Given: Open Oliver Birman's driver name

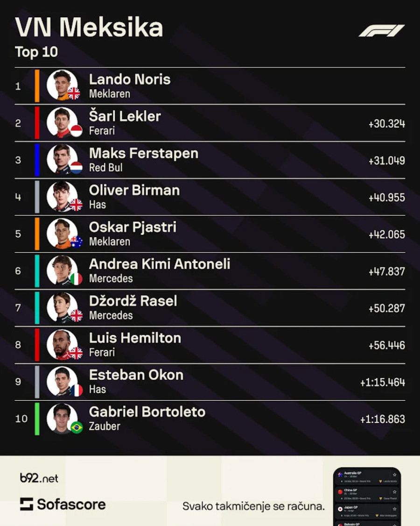Looking at the screenshot, I should pos(134,190).
